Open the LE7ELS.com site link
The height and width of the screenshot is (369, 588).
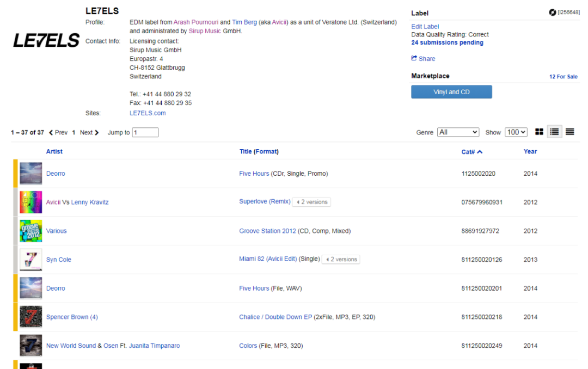(x=148, y=113)
